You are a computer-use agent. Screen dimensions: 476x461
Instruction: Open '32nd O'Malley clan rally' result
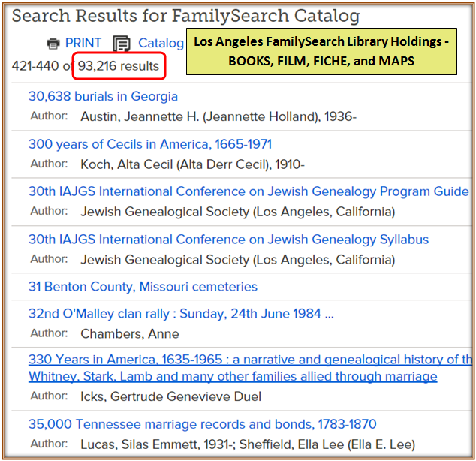click(x=180, y=314)
